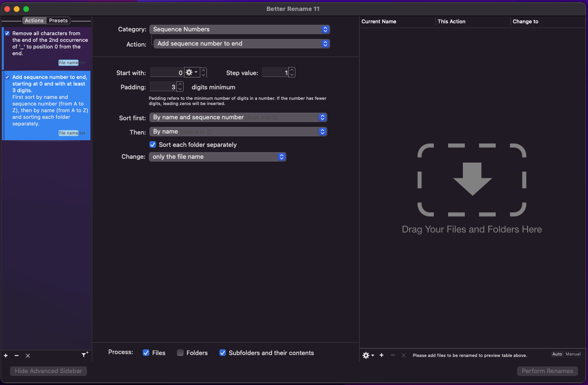The width and height of the screenshot is (588, 385).
Task: Toggle Subfolders and their contents checkbox
Action: click(x=223, y=353)
